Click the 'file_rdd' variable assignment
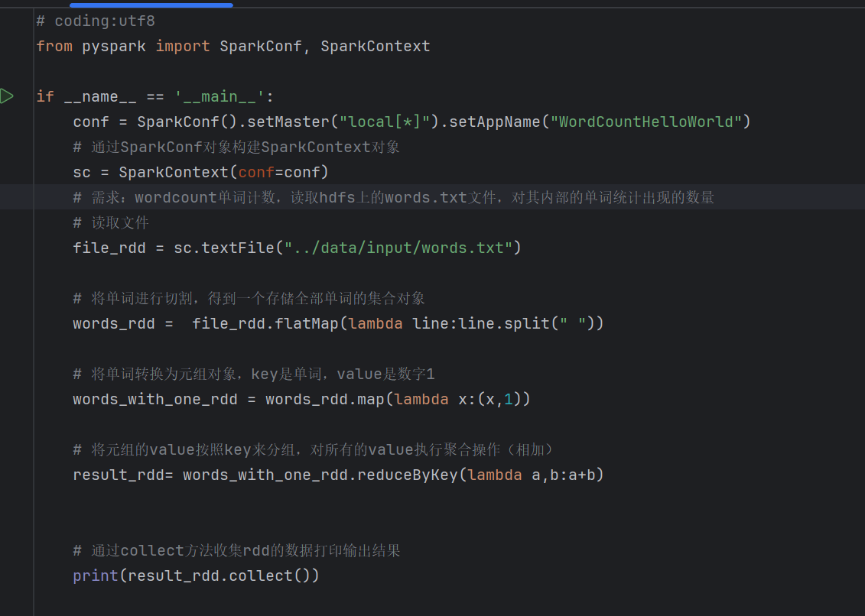The height and width of the screenshot is (616, 865). [x=109, y=248]
